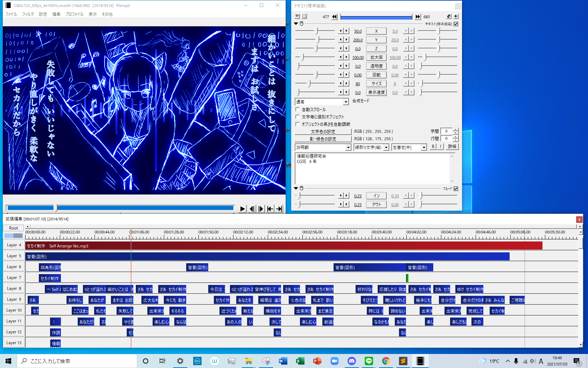Screen dimensions: 588x368
Task: Click the frame range bar in settings dialog
Action: coord(376,17)
